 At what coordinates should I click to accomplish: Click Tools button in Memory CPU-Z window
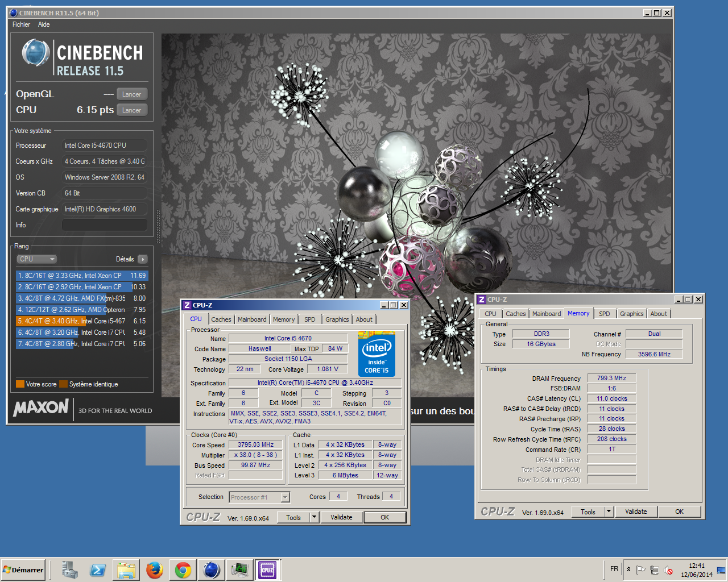[x=588, y=512]
